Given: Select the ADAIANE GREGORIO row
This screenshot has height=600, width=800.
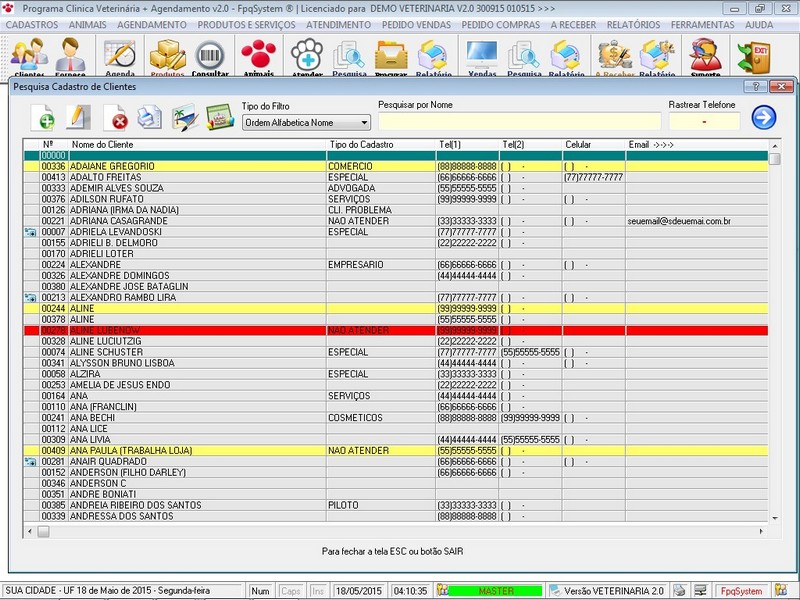Looking at the screenshot, I should pyautogui.click(x=396, y=166).
